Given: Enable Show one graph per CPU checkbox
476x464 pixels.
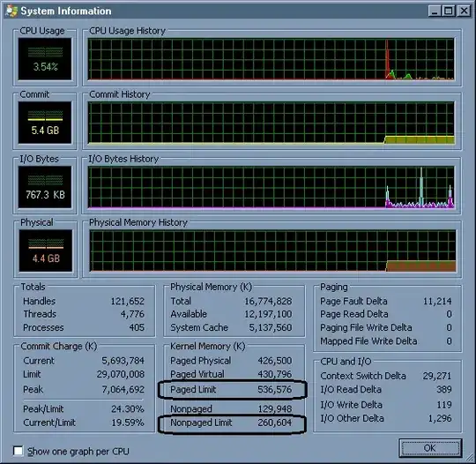Looking at the screenshot, I should tap(19, 451).
